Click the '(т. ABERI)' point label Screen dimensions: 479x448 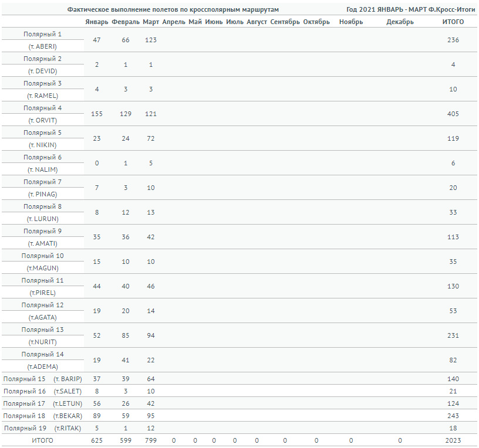42,47
